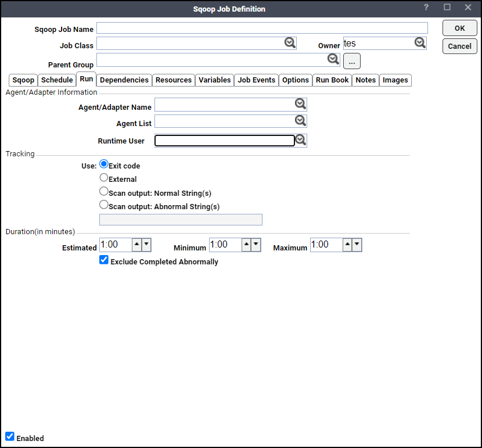Image resolution: width=482 pixels, height=448 pixels.
Task: Toggle the Enabled checkbox
Action: [x=10, y=436]
